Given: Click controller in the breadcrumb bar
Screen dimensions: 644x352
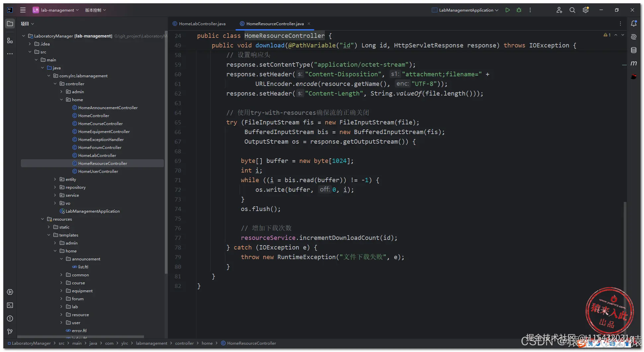Looking at the screenshot, I should point(184,343).
